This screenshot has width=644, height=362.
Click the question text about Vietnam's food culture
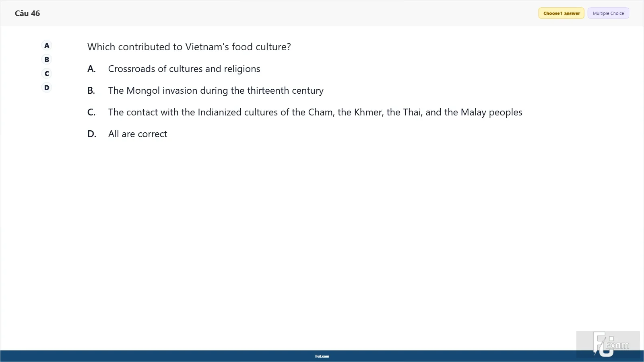189,47
